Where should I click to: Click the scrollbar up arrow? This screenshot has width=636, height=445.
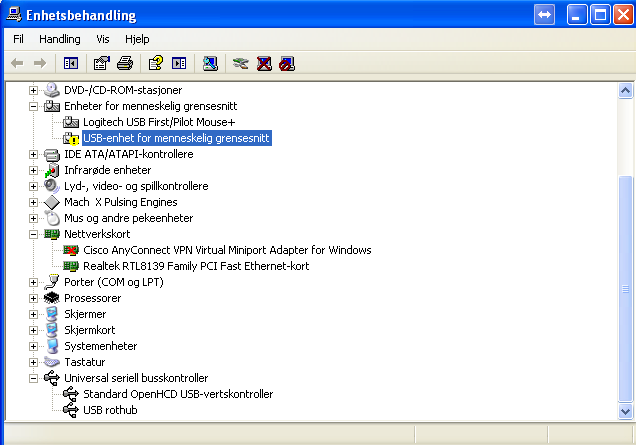625,90
